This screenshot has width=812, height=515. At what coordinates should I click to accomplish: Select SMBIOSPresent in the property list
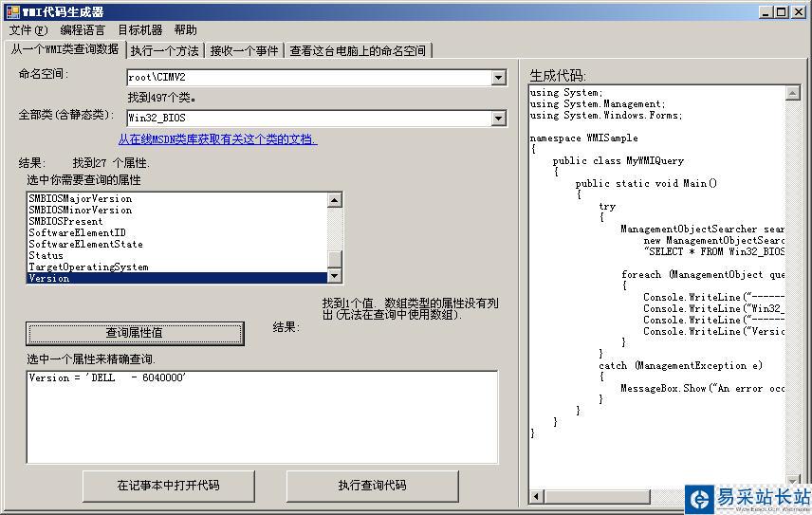[x=177, y=222]
